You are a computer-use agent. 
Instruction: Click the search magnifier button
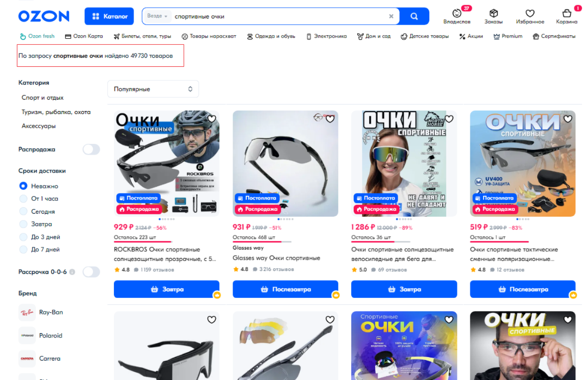coord(414,16)
